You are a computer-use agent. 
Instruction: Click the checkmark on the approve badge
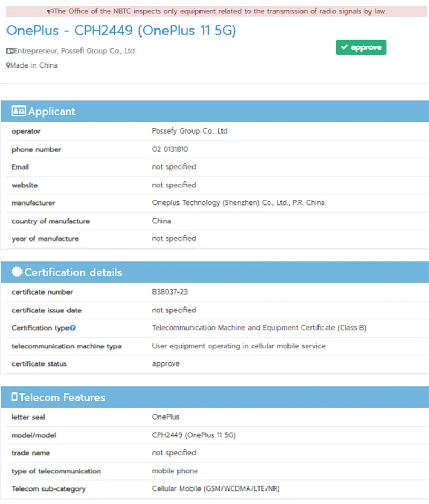344,48
